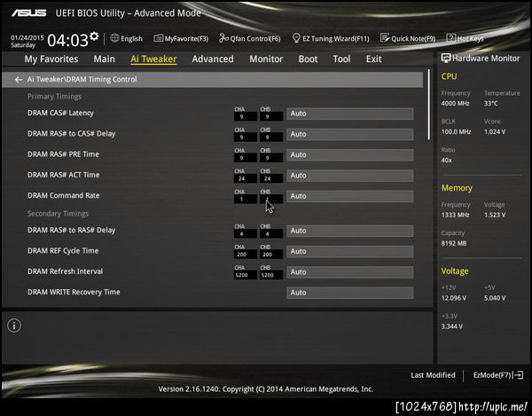Click the EzMode exit arrow icon
The image size is (532, 416).
coord(518,375)
